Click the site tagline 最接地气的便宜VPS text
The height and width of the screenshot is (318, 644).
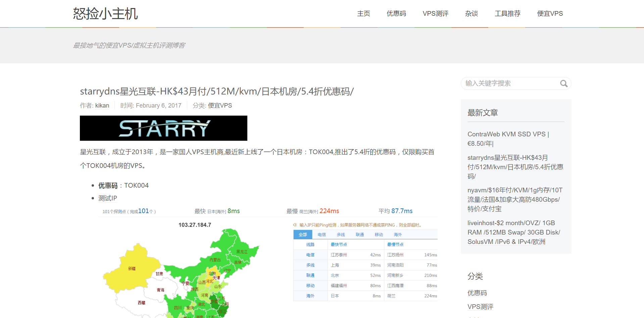click(129, 45)
